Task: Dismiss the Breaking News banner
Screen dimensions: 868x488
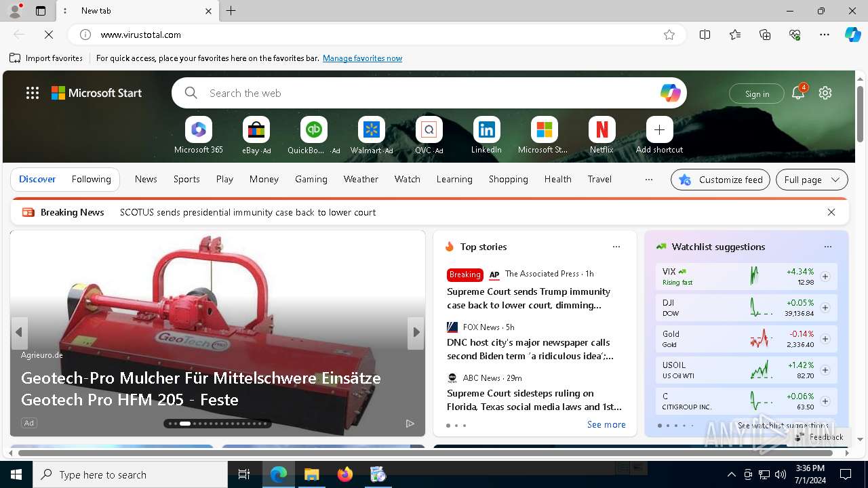Action: 831,212
